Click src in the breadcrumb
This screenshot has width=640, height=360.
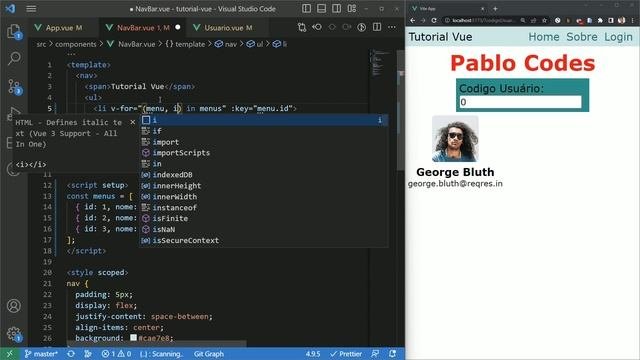click(x=41, y=44)
